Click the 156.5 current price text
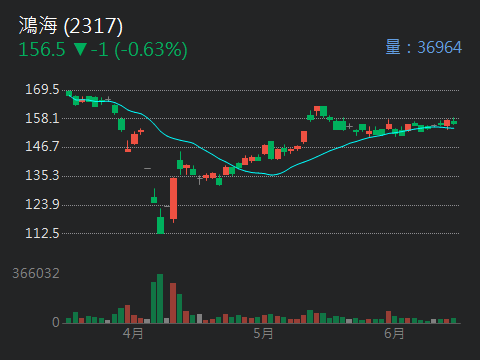The height and width of the screenshot is (360, 480). pos(42,49)
